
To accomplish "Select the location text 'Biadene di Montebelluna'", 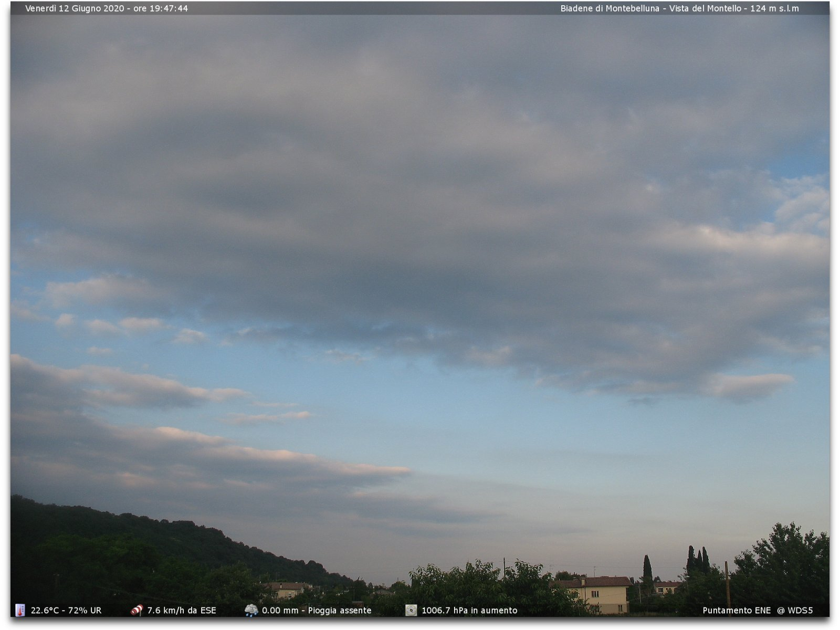I will tap(610, 8).
